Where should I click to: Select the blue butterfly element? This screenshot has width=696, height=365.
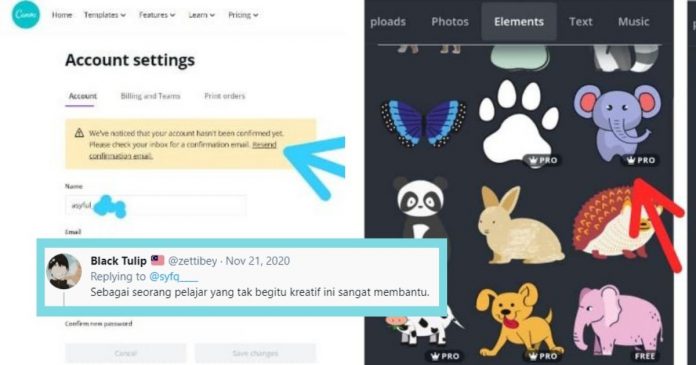[423, 123]
